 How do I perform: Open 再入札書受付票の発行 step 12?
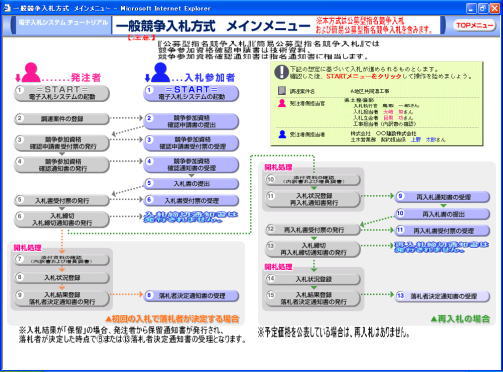click(x=313, y=230)
